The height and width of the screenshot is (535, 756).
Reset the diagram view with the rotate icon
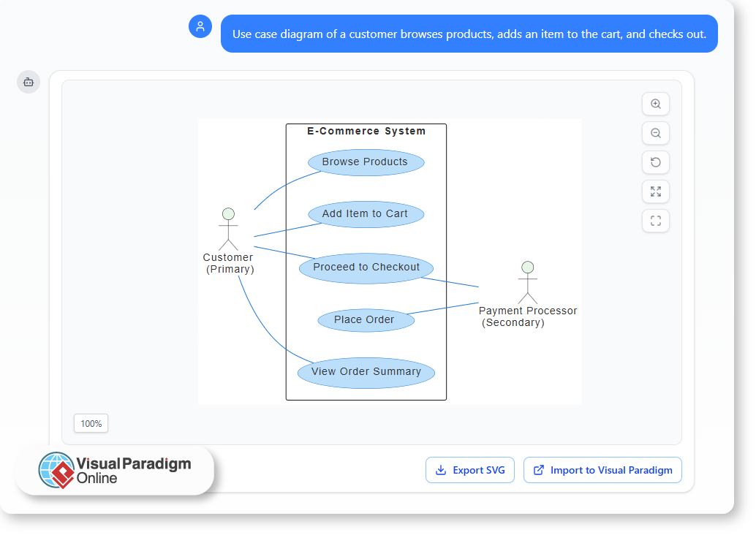click(655, 162)
